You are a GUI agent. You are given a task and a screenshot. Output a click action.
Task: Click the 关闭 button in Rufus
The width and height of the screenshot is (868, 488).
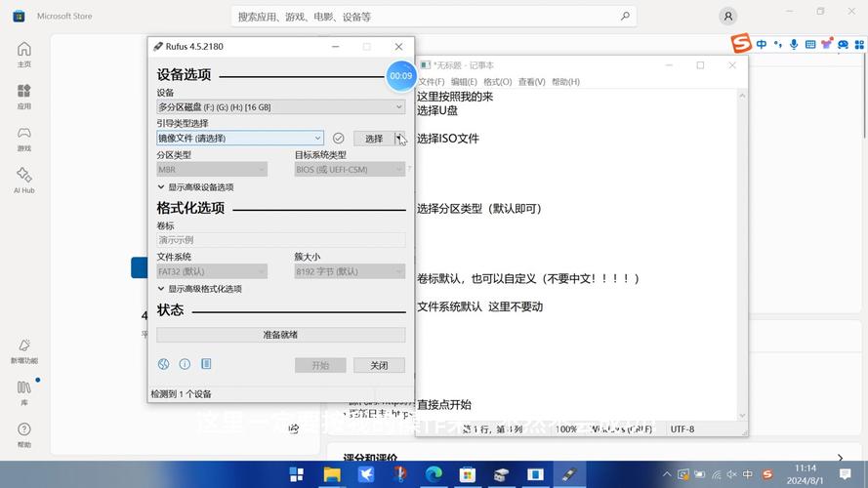click(x=379, y=365)
